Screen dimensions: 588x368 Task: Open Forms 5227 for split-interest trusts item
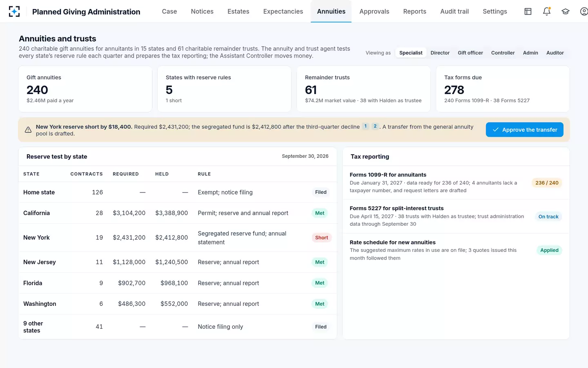tap(456, 216)
